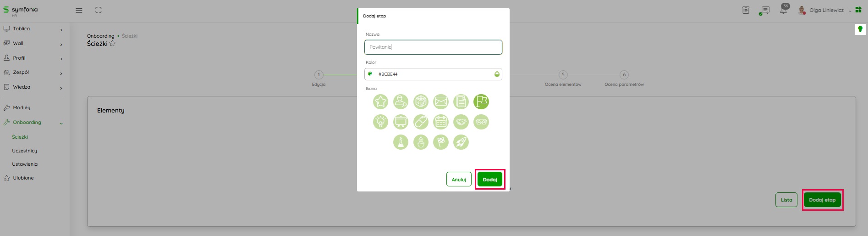Cancel the dialog with Anuluj
This screenshot has width=868, height=236.
tap(459, 180)
